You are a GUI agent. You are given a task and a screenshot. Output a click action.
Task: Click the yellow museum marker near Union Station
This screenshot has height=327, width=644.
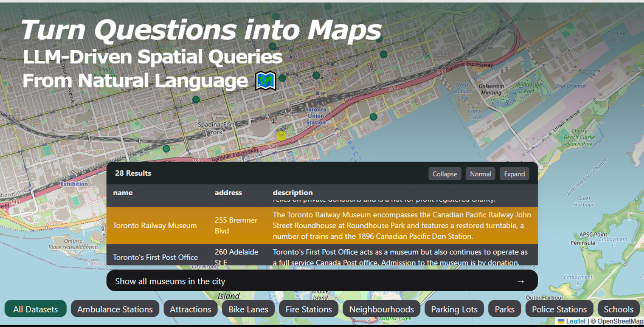(281, 135)
